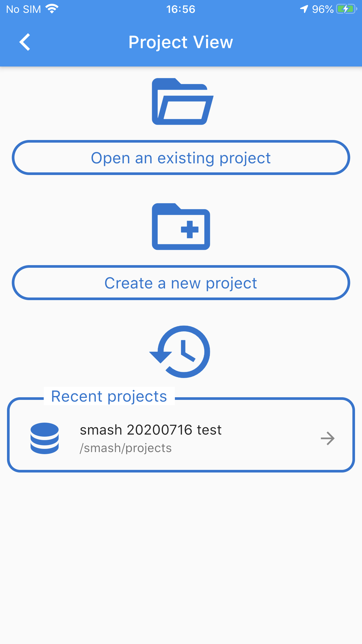Viewport: 362px width, 644px height.
Task: Open recent project via right arrow
Action: (x=328, y=438)
